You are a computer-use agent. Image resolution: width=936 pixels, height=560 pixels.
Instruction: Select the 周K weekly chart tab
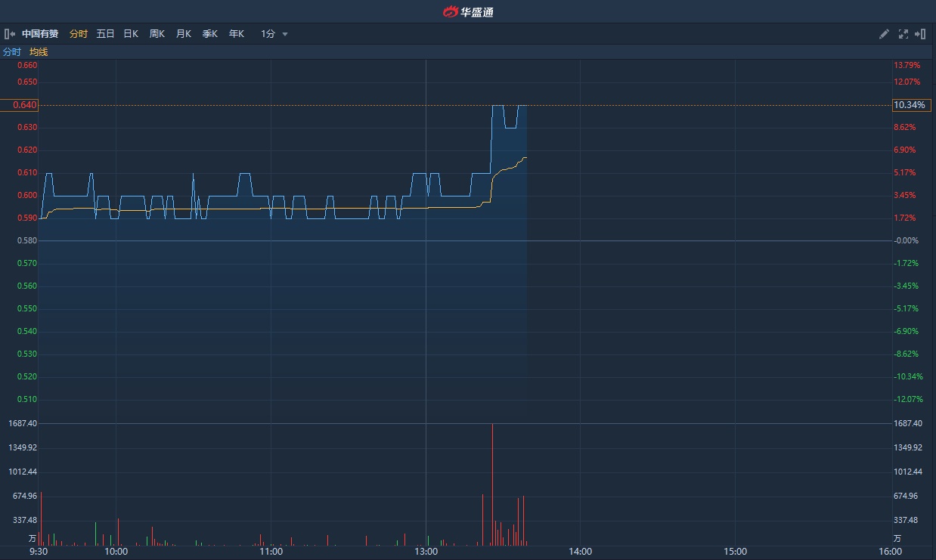(x=157, y=34)
